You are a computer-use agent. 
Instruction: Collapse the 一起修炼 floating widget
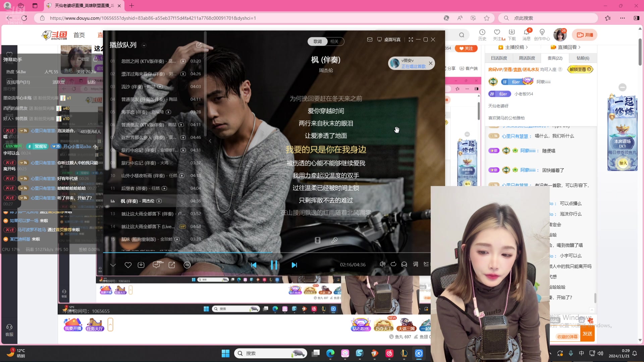pyautogui.click(x=623, y=87)
